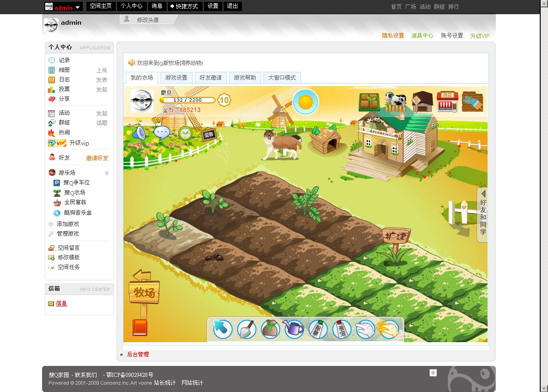Open the 快捷方式 dropdown menu

click(184, 6)
